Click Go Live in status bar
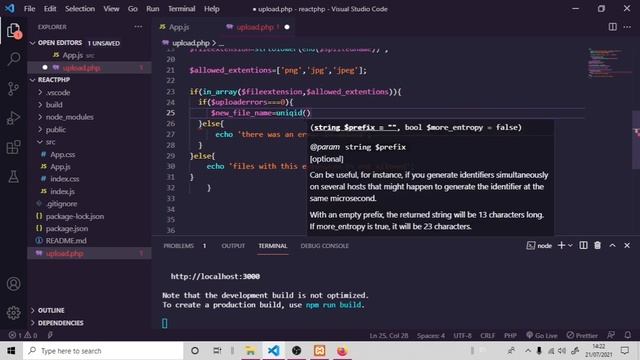 click(x=542, y=335)
